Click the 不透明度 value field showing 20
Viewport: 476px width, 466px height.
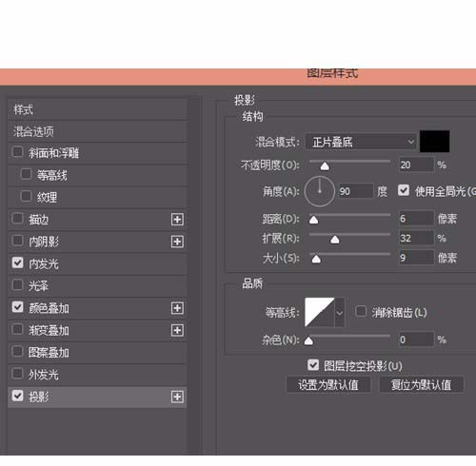pos(416,165)
